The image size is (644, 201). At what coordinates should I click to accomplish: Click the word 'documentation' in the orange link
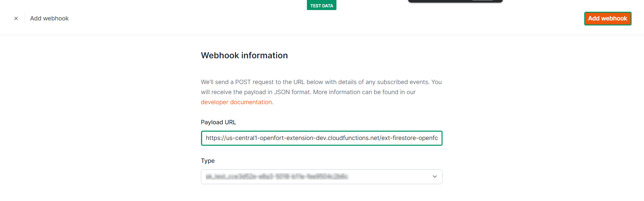251,102
